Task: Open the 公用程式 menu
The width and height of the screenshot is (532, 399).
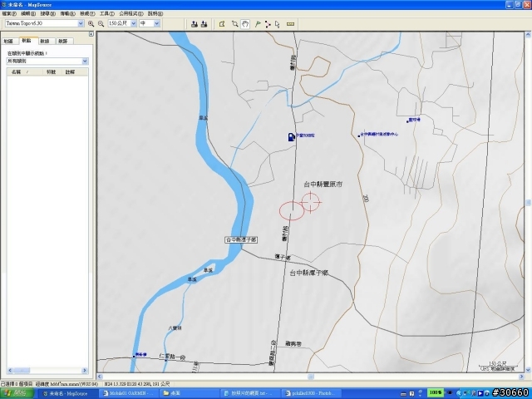Action: [x=131, y=13]
